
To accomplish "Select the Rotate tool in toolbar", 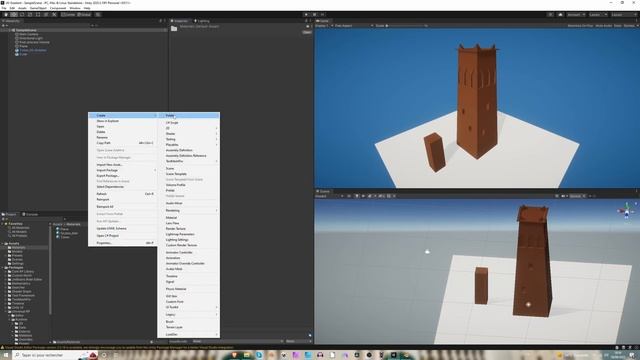I will click(22, 14).
